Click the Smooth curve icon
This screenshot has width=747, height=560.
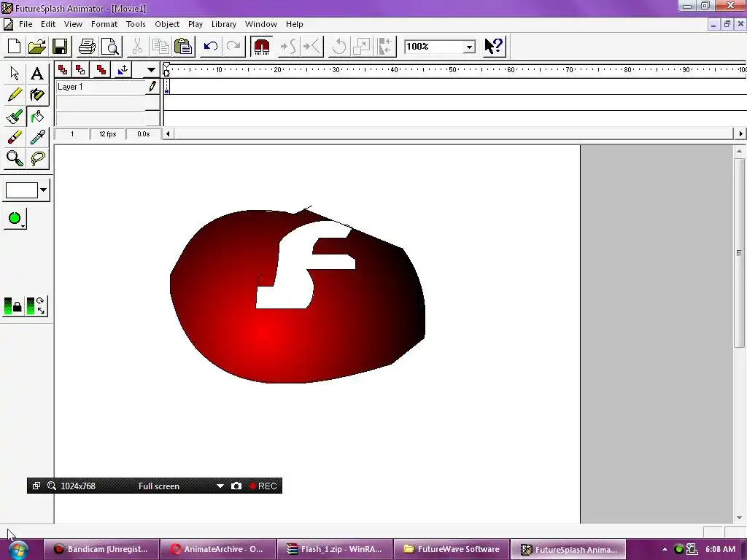click(289, 46)
